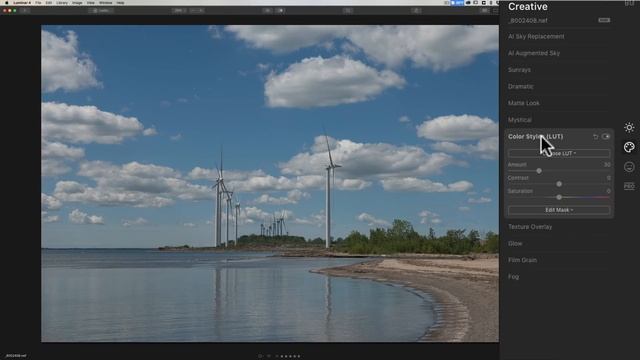This screenshot has height=360, width=640.
Task: Open the Creative tools tab (palette icon)
Action: 629,147
